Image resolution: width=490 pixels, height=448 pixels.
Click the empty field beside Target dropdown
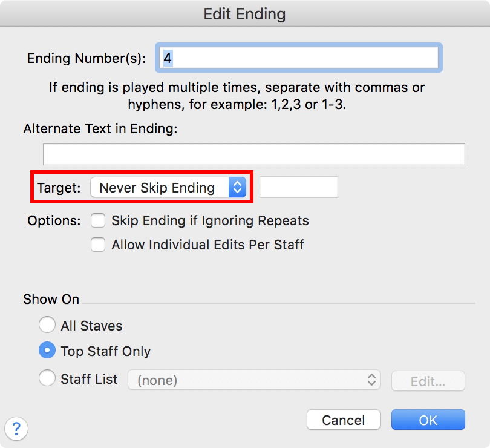[x=298, y=187]
